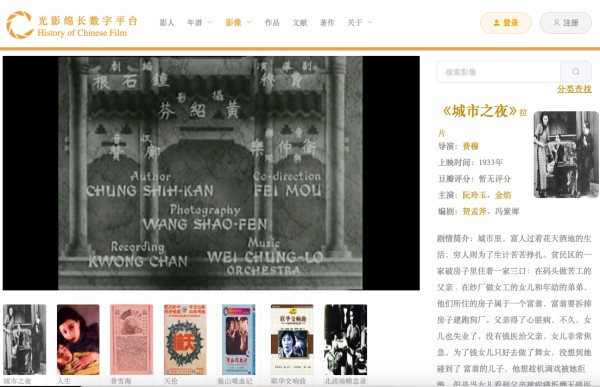Click the user icon in 登录 button
Image resolution: width=600 pixels, height=387 pixels.
pyautogui.click(x=496, y=23)
